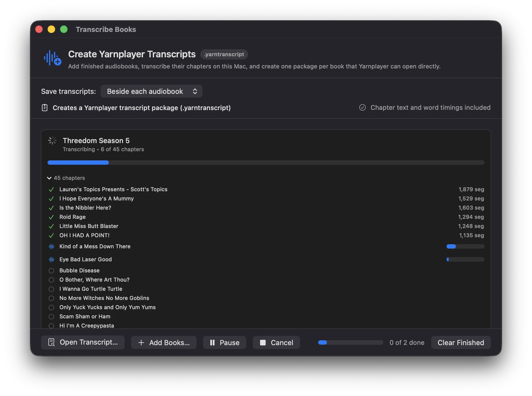Click the waveform icon for Kind of a Mess Down There
532x396 pixels.
(x=51, y=246)
